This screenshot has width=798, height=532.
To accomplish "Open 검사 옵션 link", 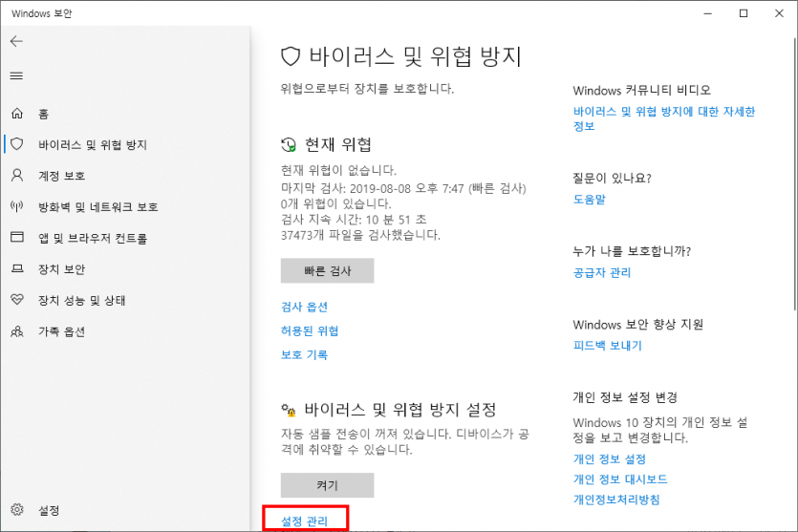I will pos(304,307).
